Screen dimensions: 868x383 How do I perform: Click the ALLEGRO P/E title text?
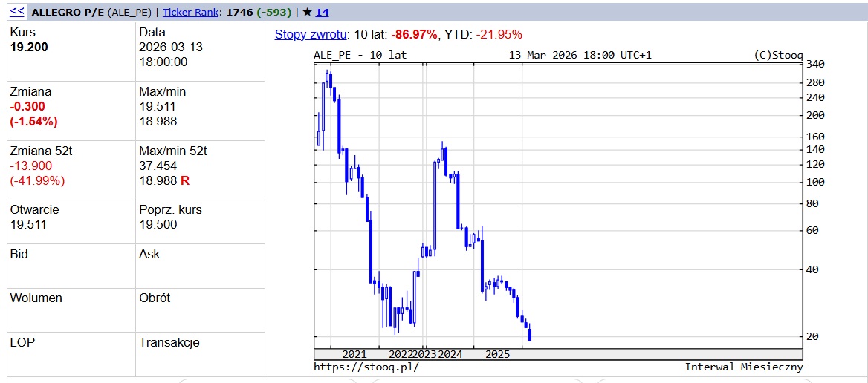click(x=66, y=12)
